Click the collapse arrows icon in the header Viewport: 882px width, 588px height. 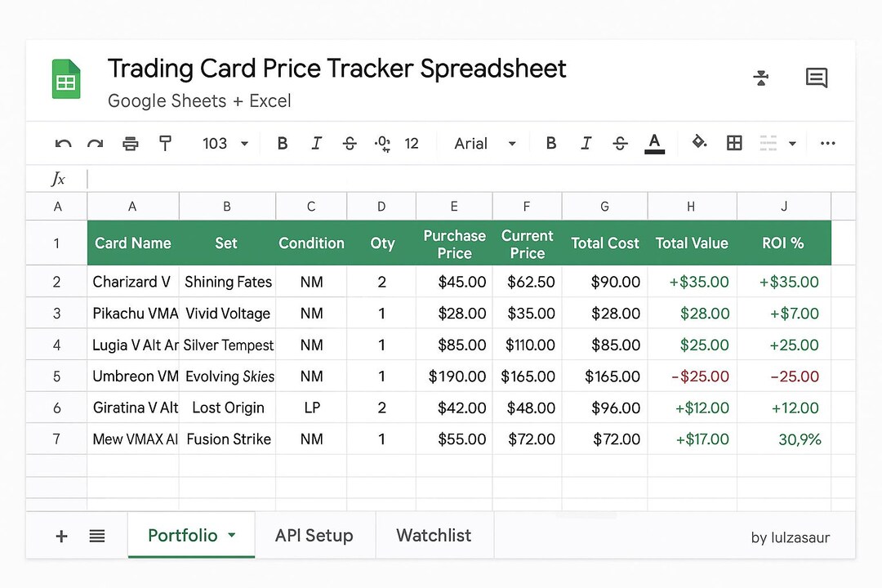pos(761,78)
